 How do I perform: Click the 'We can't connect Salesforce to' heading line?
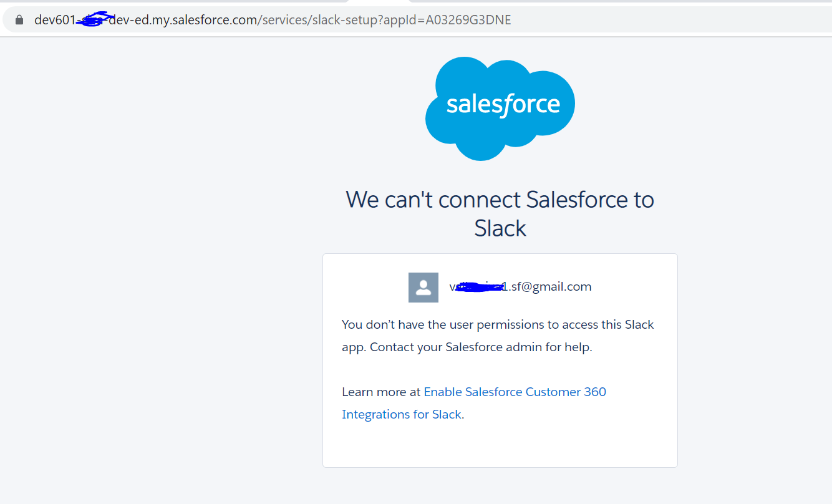pos(500,200)
